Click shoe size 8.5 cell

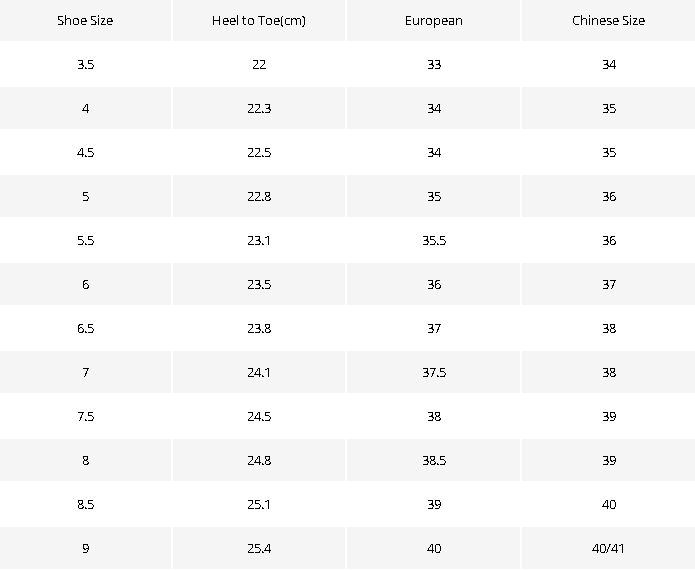85,504
